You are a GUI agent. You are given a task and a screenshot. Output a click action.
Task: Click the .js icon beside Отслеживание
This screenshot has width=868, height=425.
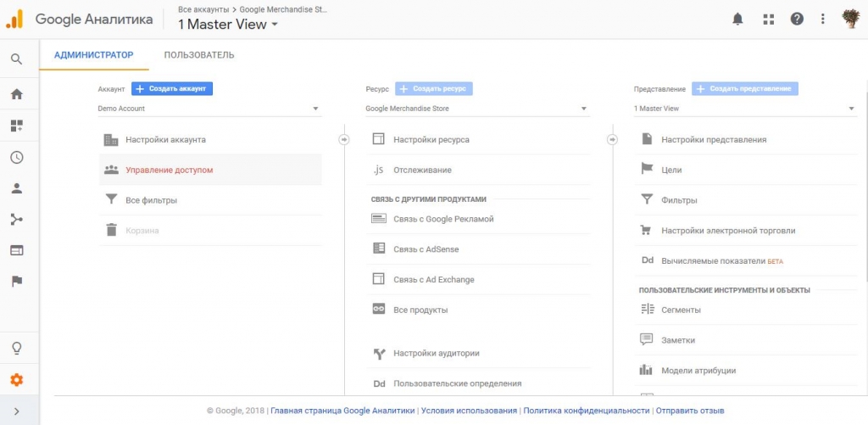coord(378,171)
